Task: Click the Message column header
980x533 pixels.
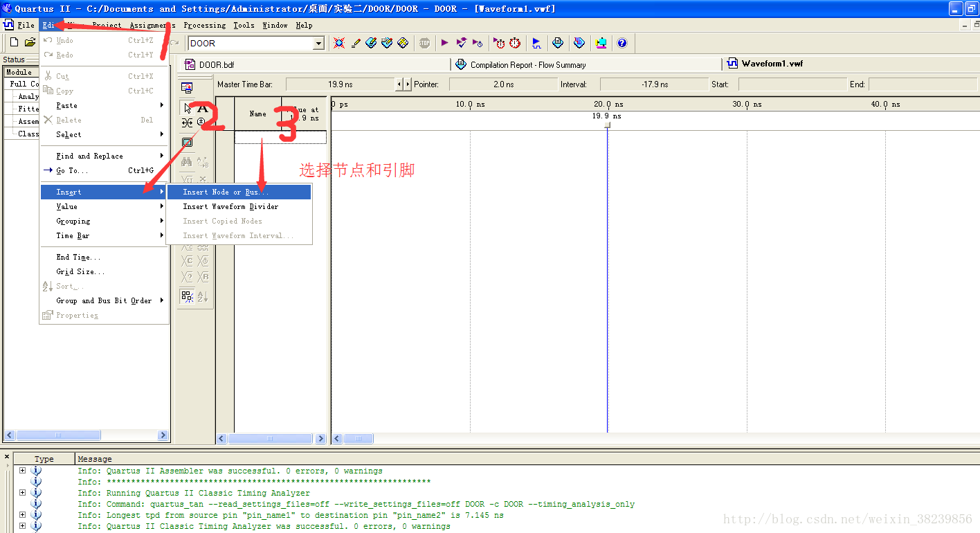Action: click(x=526, y=459)
